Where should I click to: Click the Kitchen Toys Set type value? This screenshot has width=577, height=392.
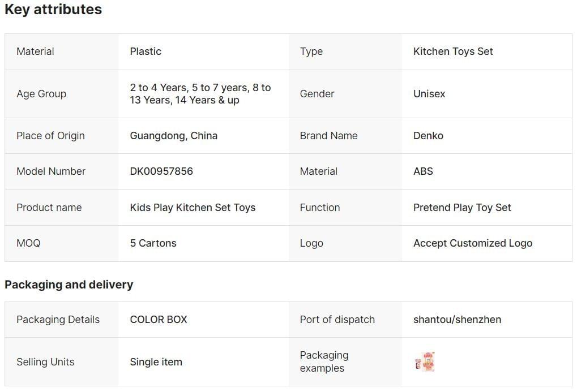click(453, 51)
